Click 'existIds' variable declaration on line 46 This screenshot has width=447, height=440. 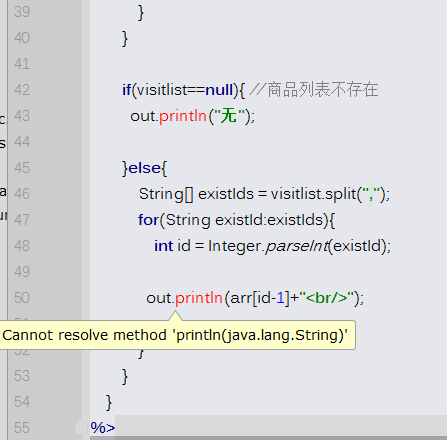pos(226,194)
